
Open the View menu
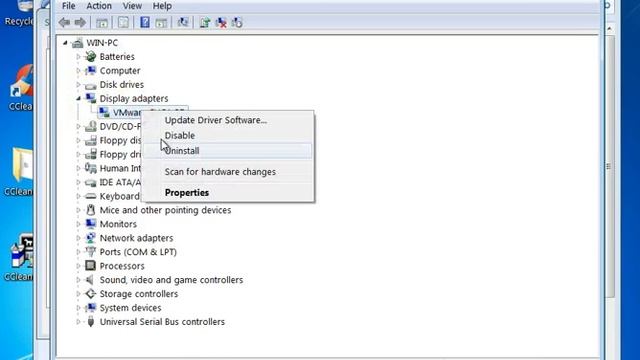tap(132, 6)
